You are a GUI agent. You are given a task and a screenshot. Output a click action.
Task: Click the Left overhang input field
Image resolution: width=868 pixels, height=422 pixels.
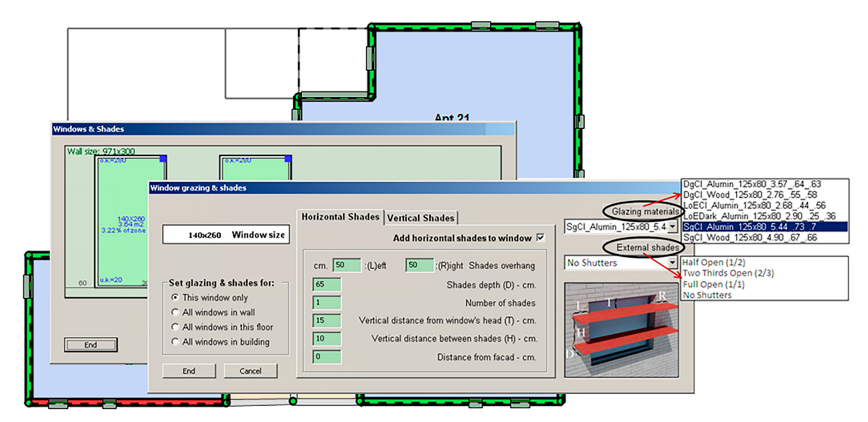pos(346,265)
